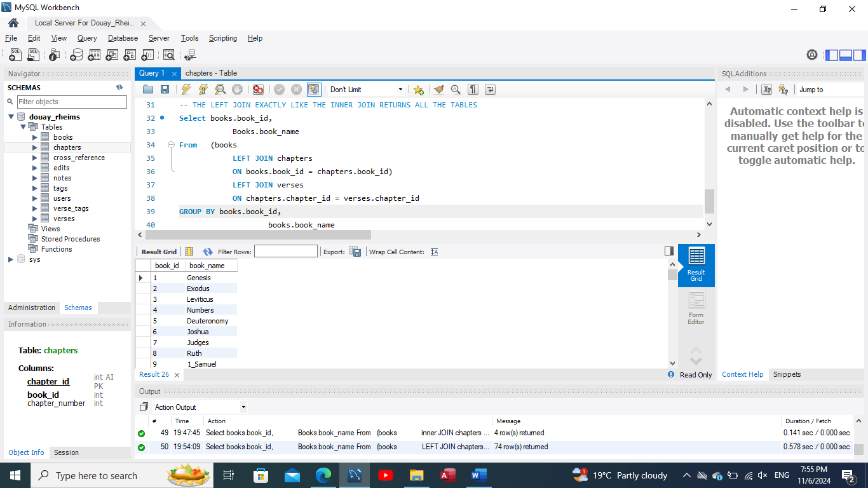The width and height of the screenshot is (868, 488).
Task: Toggle word wrap in the editor
Action: 490,90
